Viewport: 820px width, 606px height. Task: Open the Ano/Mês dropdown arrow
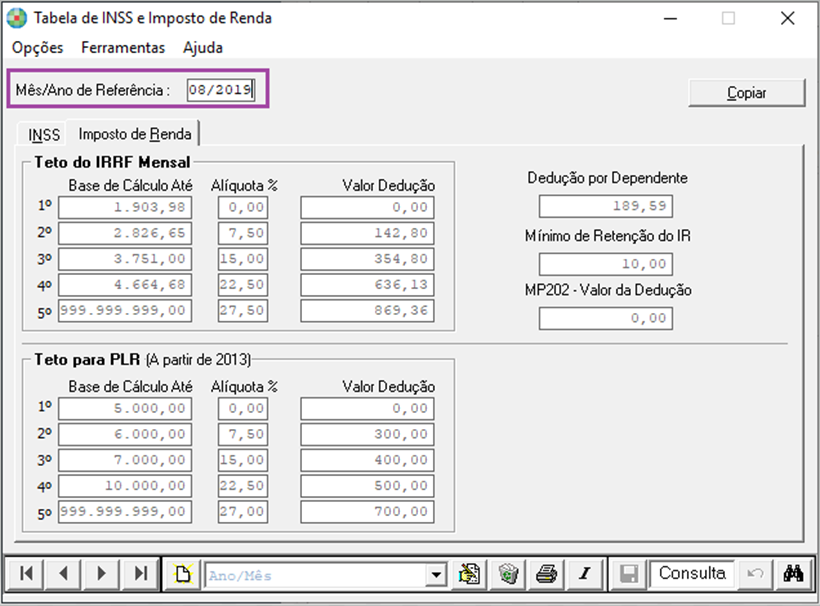[436, 575]
